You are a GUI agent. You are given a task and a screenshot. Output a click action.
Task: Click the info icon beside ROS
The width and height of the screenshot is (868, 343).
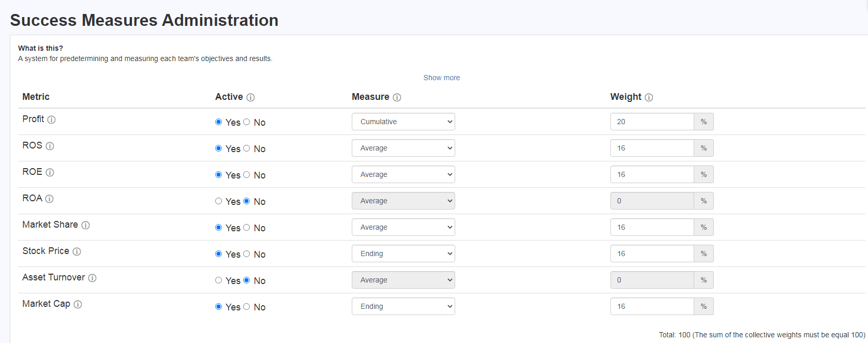[50, 146]
